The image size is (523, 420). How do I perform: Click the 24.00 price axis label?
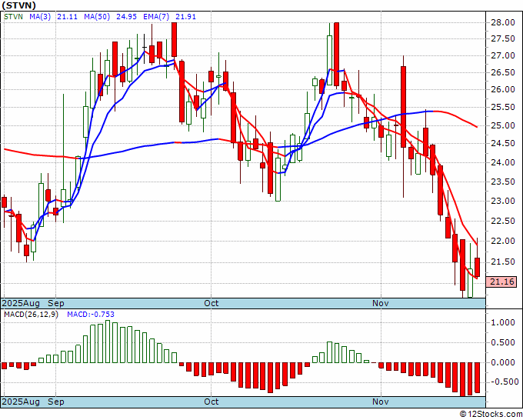(x=503, y=162)
